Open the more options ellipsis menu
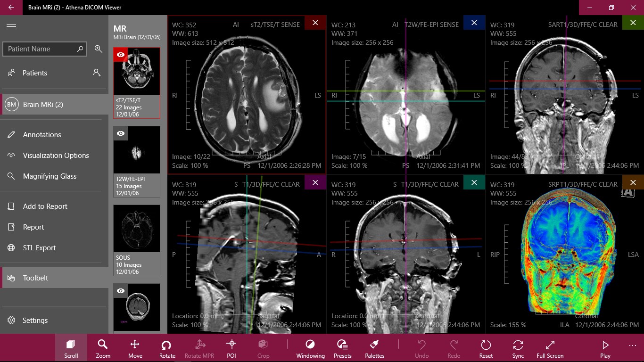The image size is (644, 362). point(633,346)
